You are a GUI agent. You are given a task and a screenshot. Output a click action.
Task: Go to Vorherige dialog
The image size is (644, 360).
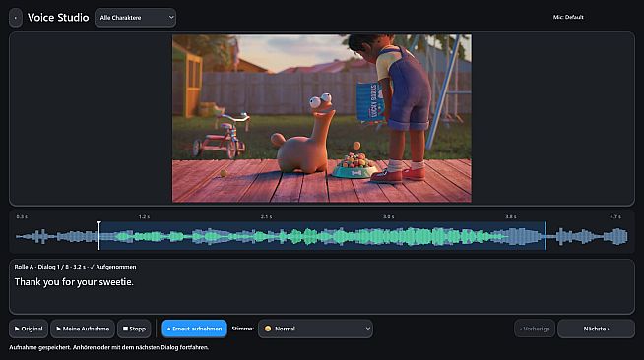[535, 329]
